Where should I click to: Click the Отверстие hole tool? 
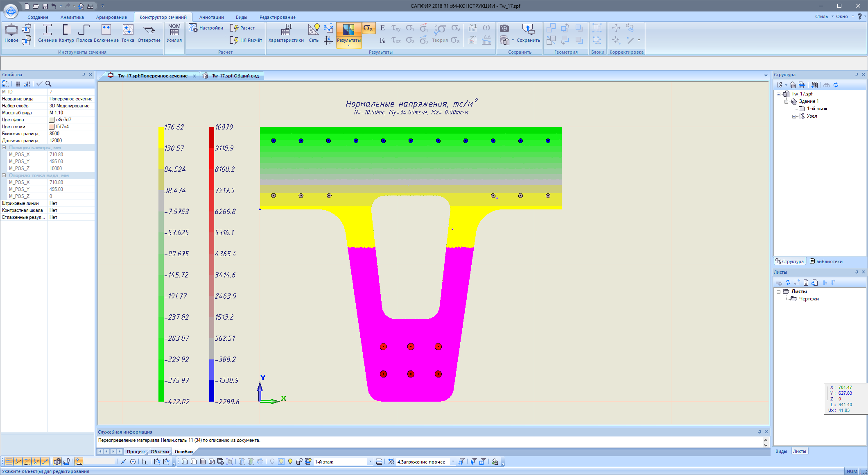point(149,33)
